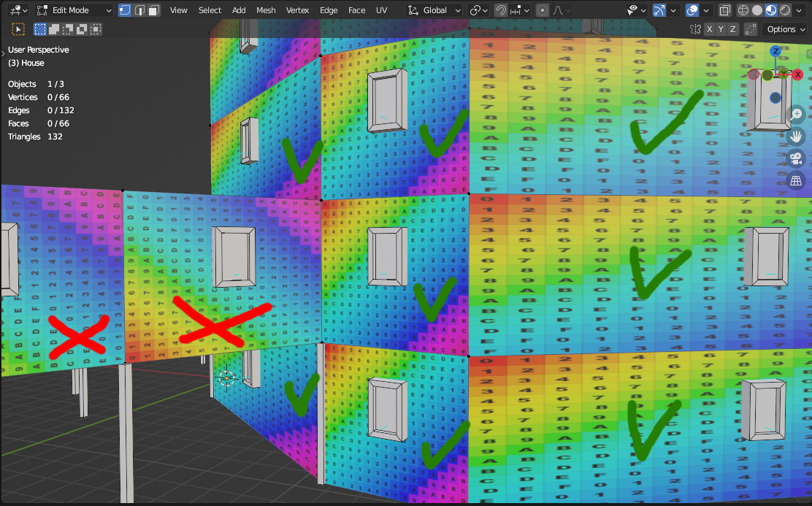The width and height of the screenshot is (812, 506).
Task: Open the Edit Mode dropdown
Action: (x=74, y=10)
